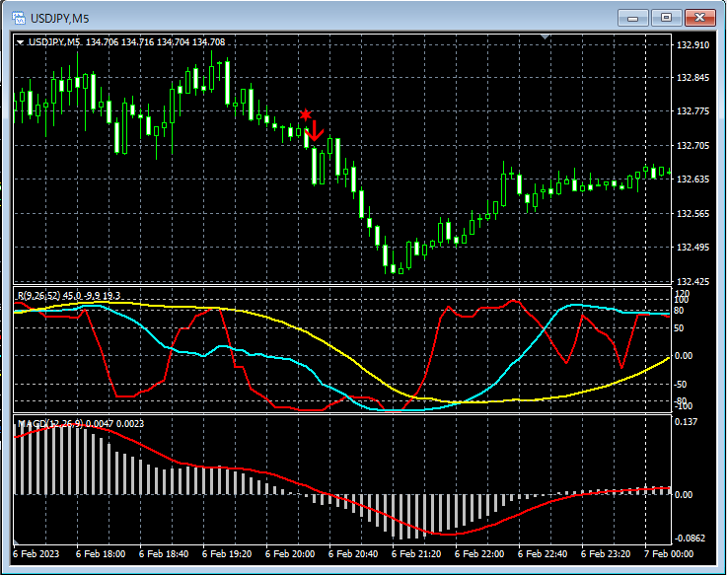Open the small triangle menu beside USDJPY,M5

pyautogui.click(x=20, y=42)
